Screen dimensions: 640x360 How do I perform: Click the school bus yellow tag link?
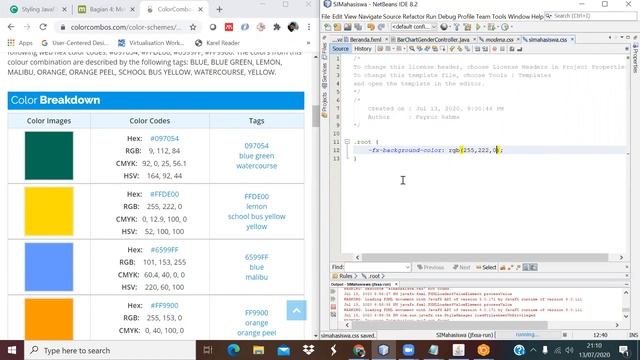tap(256, 217)
